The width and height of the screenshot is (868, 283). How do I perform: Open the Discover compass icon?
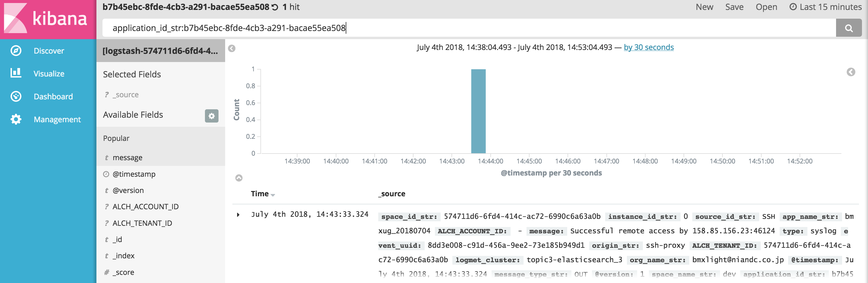pyautogui.click(x=16, y=51)
